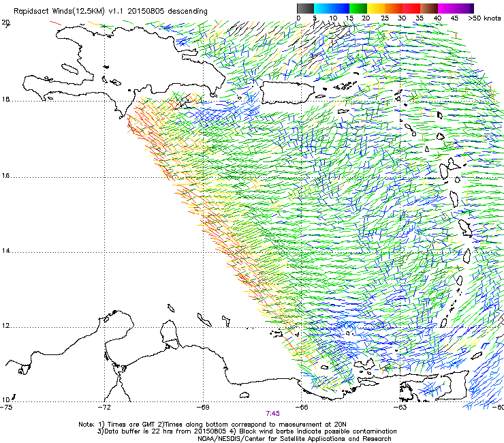The image size is (504, 443).
Task: Click the '40' legend scale label
Action: point(437,18)
